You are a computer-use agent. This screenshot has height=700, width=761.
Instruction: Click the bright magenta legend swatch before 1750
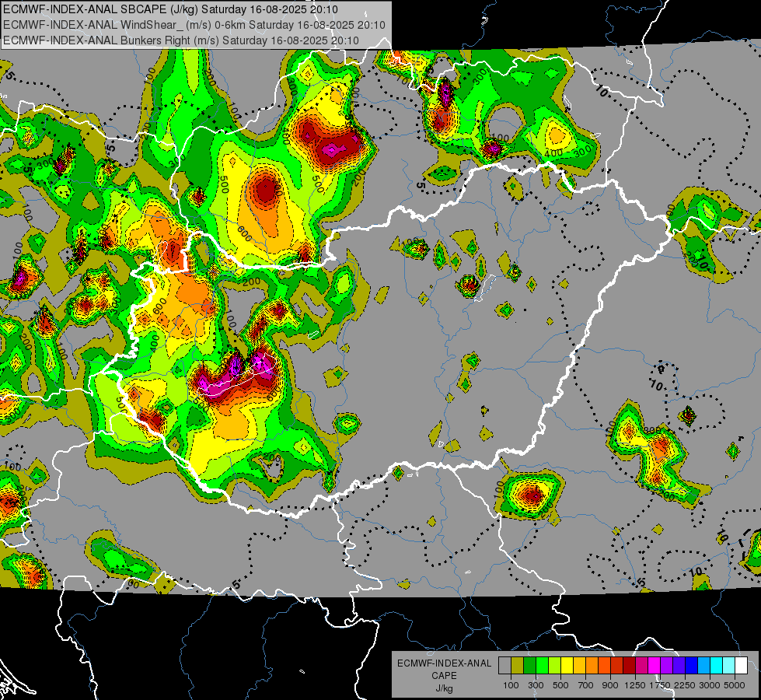click(655, 666)
